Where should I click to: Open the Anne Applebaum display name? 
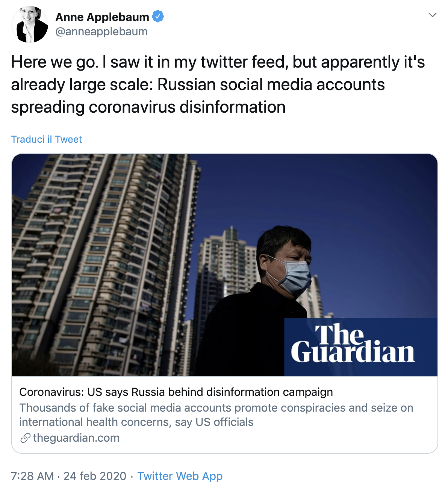click(x=102, y=17)
